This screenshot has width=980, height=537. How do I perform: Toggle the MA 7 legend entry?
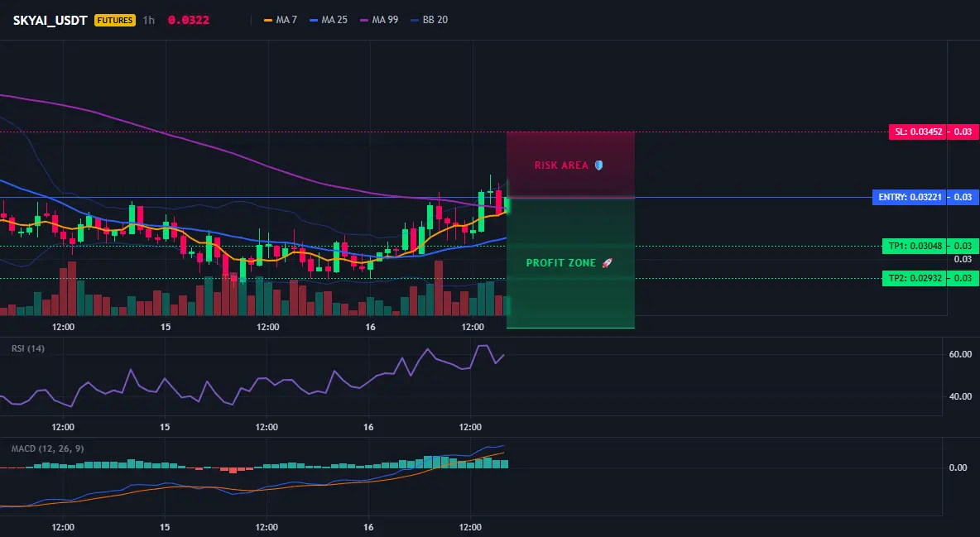(281, 20)
